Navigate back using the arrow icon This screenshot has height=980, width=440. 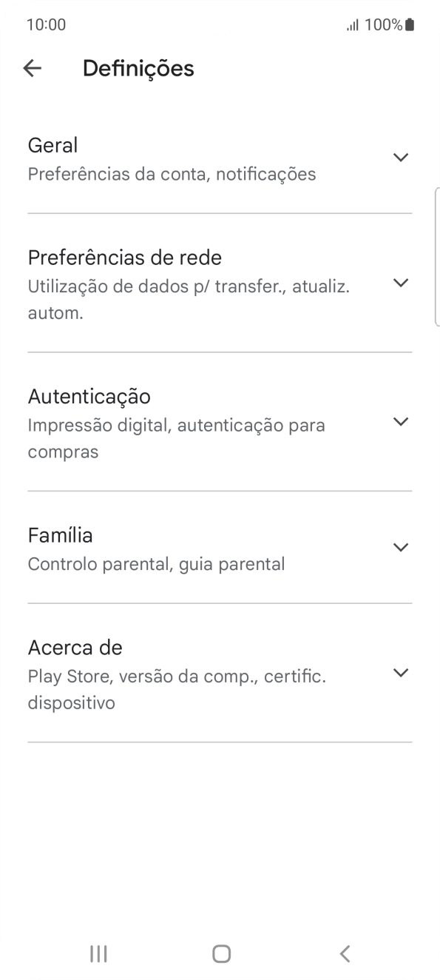pyautogui.click(x=33, y=67)
